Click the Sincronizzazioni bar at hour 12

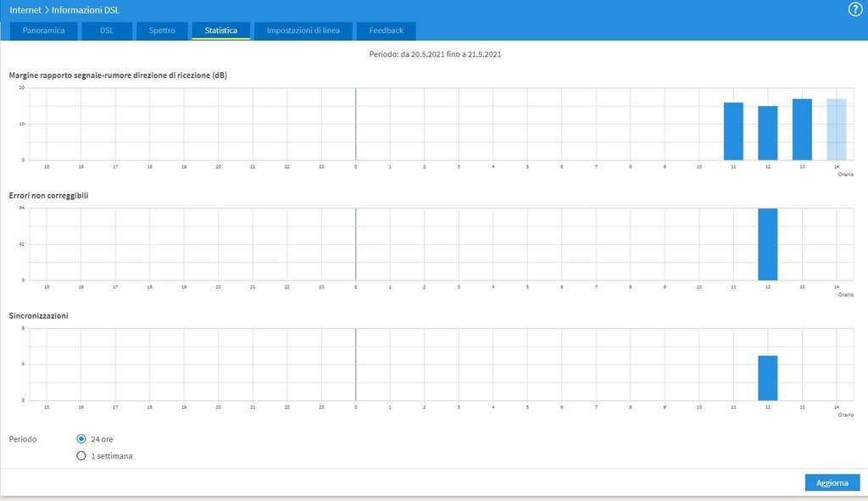pyautogui.click(x=767, y=378)
